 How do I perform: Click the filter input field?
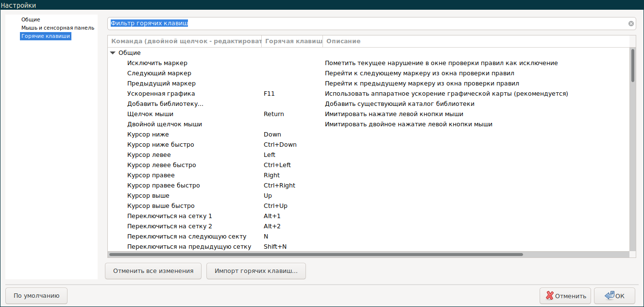pos(340,23)
